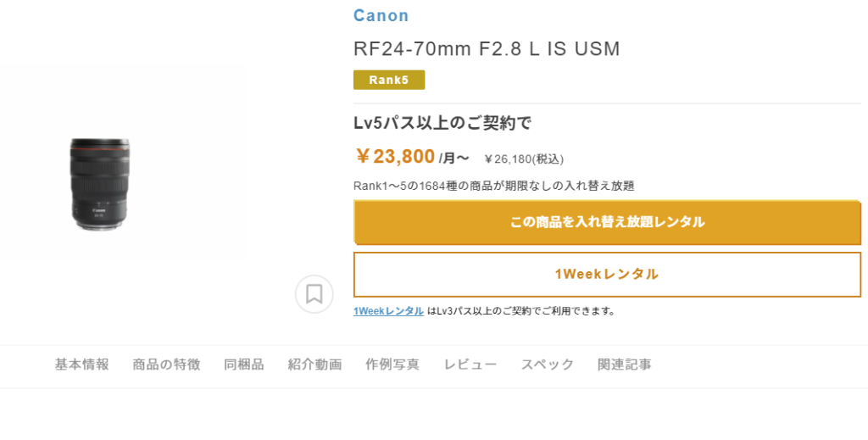View the 紹介動画 tab
Screen dimensions: 868x440
(314, 365)
